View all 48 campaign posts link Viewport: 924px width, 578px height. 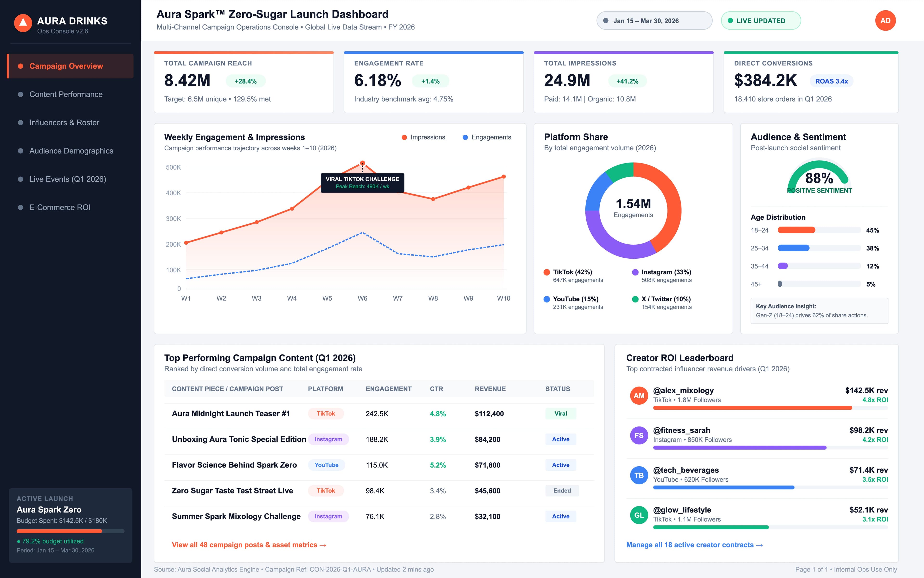pos(249,545)
